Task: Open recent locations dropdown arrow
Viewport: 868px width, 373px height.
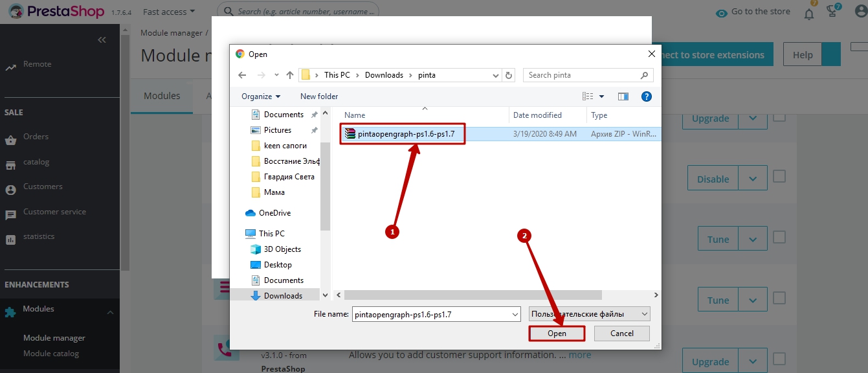Action: pos(276,75)
